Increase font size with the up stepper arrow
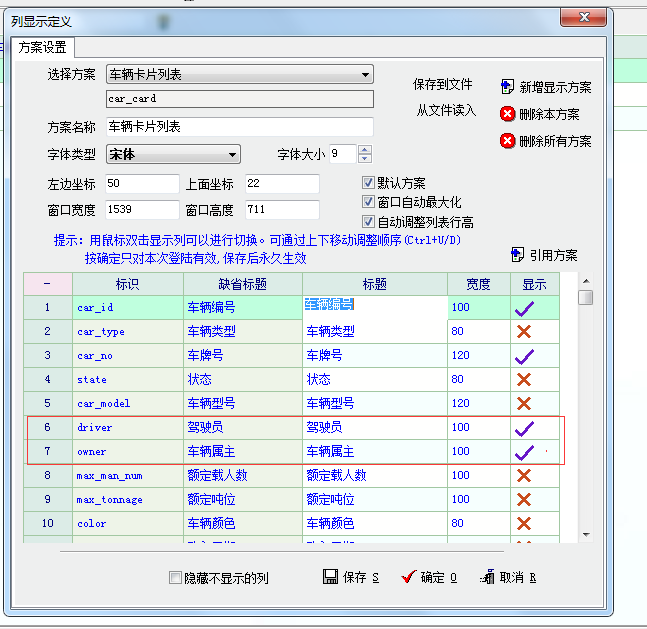The image size is (647, 629). (365, 150)
